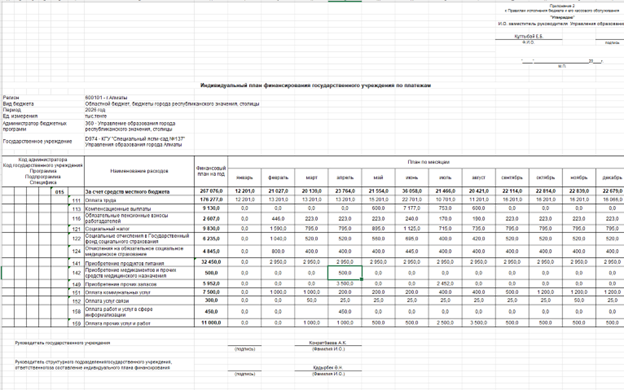Image resolution: width=624 pixels, height=390 pixels.
Task: Click the title 'Индивидуальный план финансирования государственного учреждения по платежам'
Action: click(x=315, y=85)
